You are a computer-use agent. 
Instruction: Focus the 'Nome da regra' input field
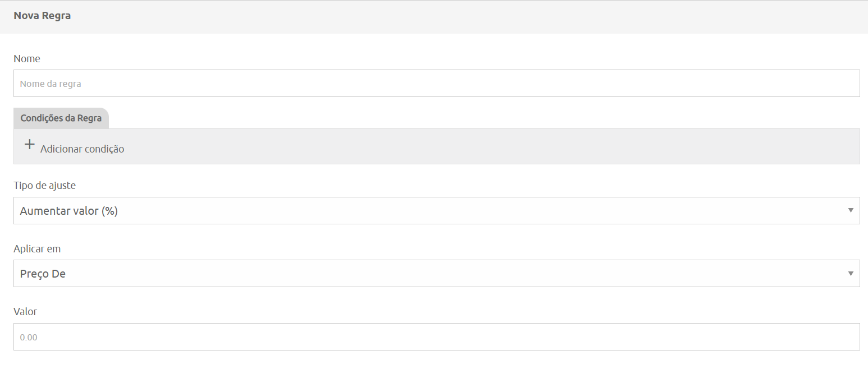click(x=437, y=84)
